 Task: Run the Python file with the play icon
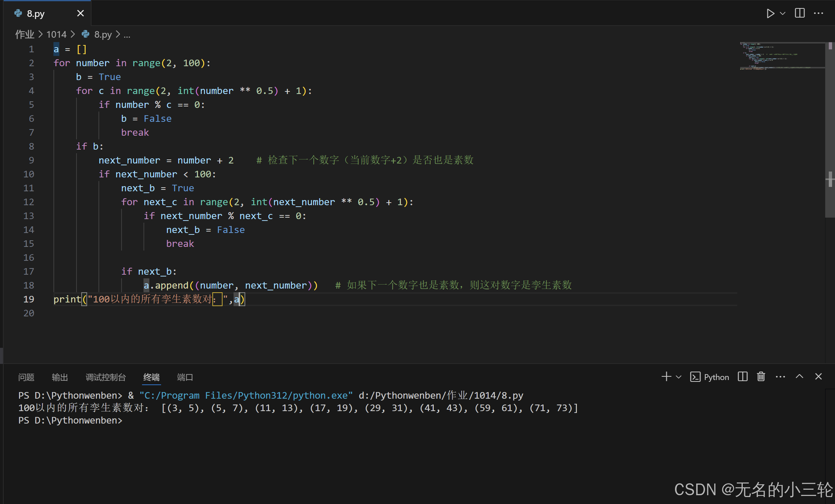tap(770, 14)
